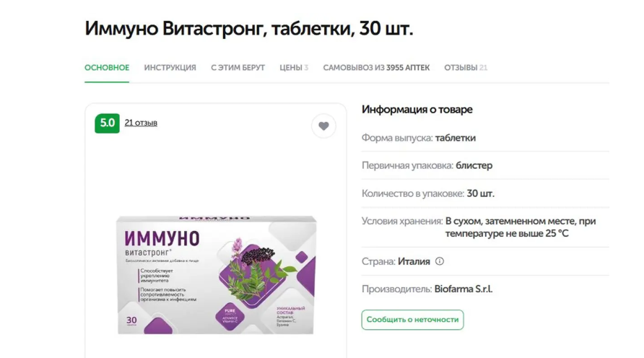Open the 21 отзыв reviews link
The image size is (644, 358).
tap(141, 123)
